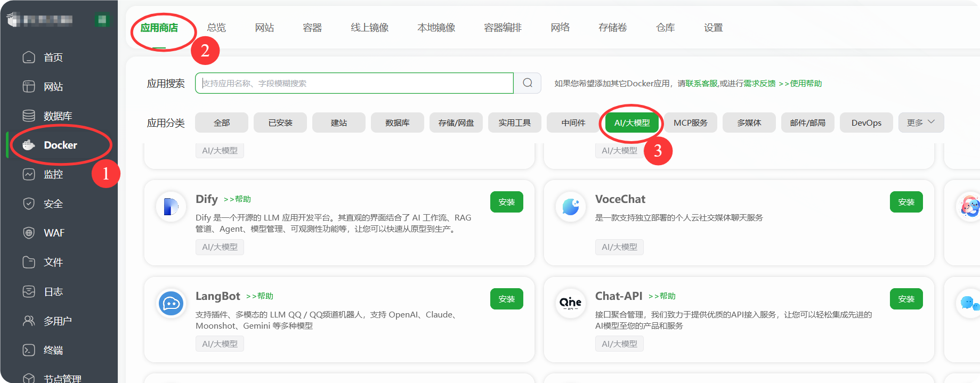The image size is (980, 383).
Task: Click the VoceChat app logo
Action: pyautogui.click(x=571, y=206)
